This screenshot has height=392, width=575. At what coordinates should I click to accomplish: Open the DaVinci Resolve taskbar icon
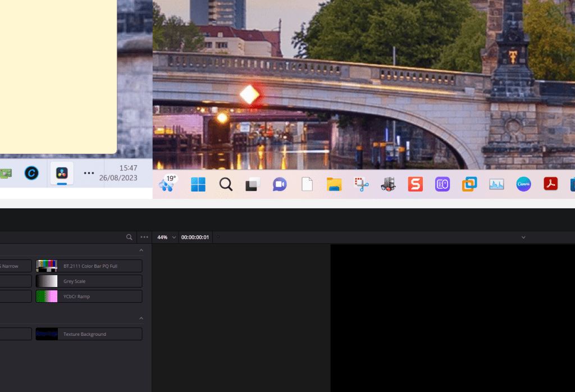62,173
